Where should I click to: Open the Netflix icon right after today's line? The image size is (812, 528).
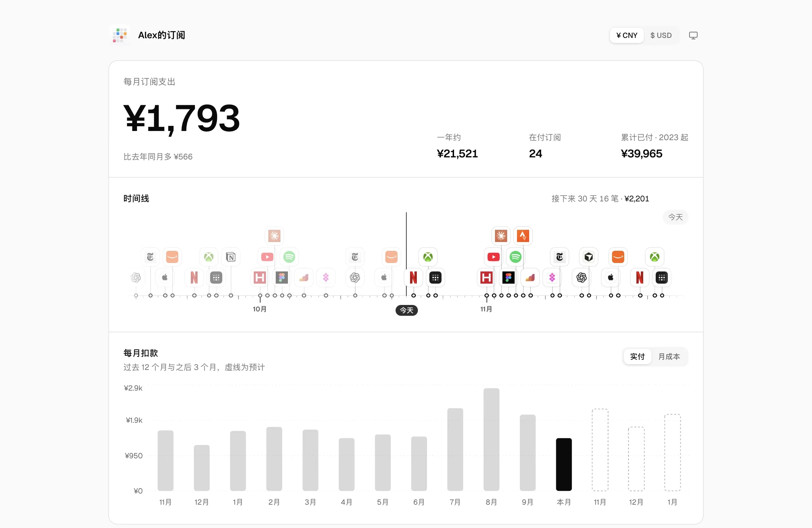[x=413, y=278]
